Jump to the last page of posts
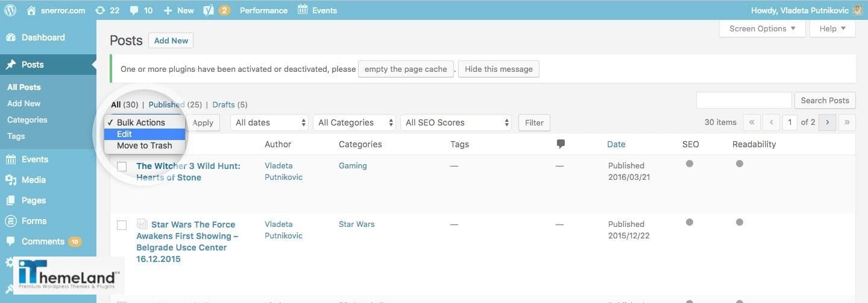Viewport: 868px width, 303px height. click(847, 122)
